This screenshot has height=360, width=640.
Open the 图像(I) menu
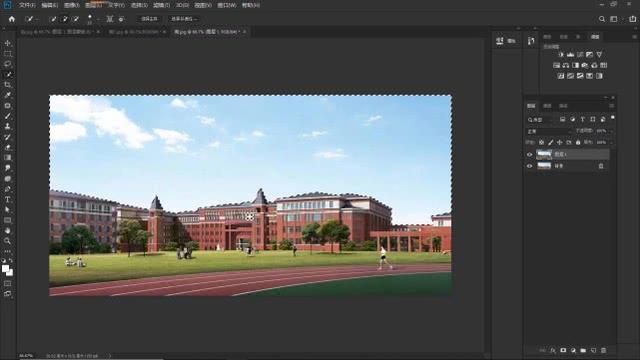click(x=71, y=5)
